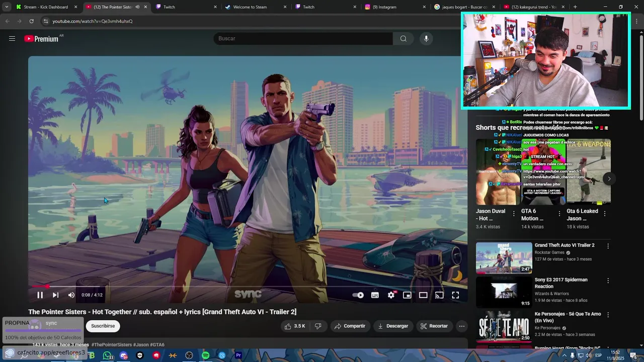Open the ESP keyboard language switcher
Viewport: 644px width, 362px height.
coord(598,355)
